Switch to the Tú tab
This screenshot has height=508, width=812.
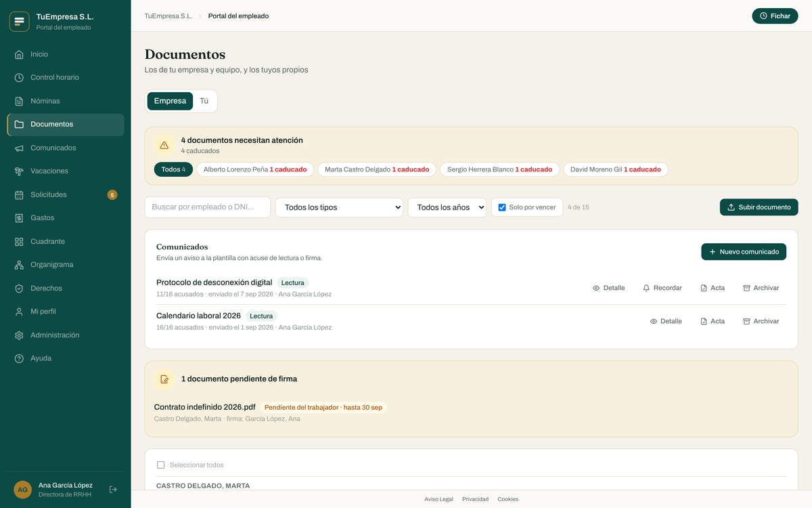(x=204, y=101)
